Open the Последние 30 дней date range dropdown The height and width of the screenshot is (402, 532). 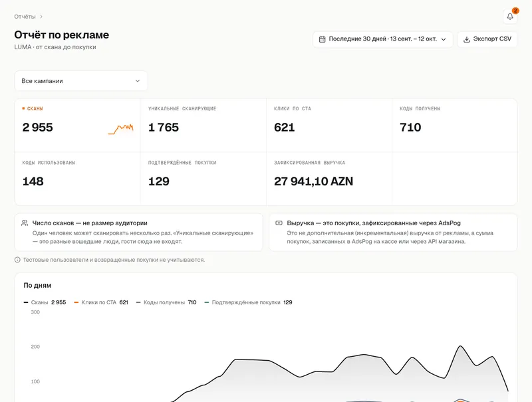[x=383, y=39]
